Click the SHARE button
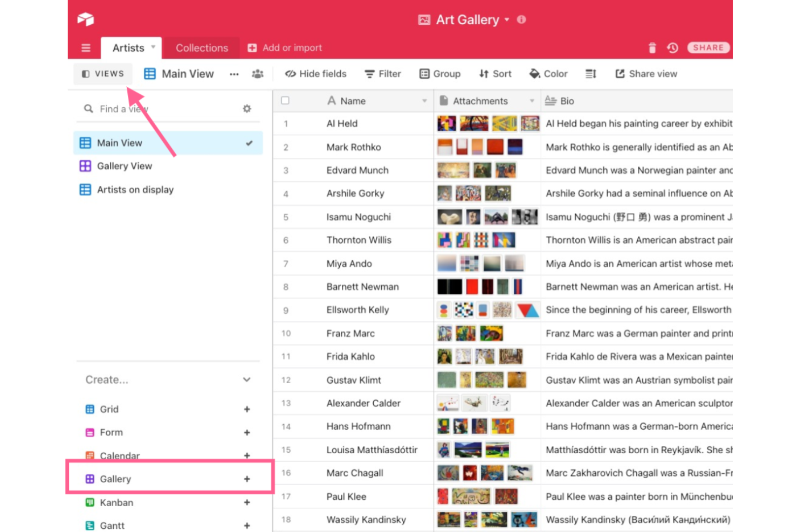The image size is (798, 532). click(x=708, y=47)
